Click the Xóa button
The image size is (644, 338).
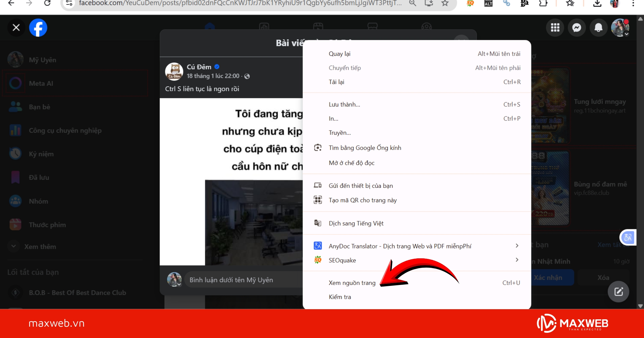[603, 277]
